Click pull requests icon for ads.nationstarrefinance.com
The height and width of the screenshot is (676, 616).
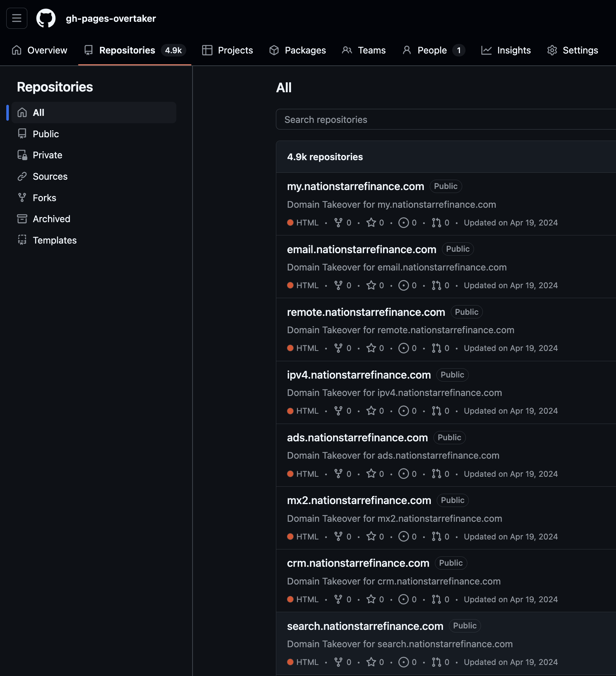(x=436, y=473)
